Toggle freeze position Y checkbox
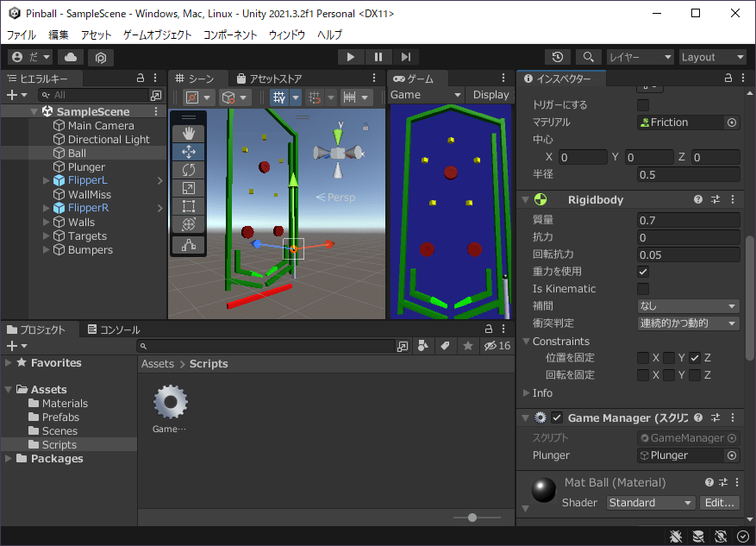 [669, 358]
